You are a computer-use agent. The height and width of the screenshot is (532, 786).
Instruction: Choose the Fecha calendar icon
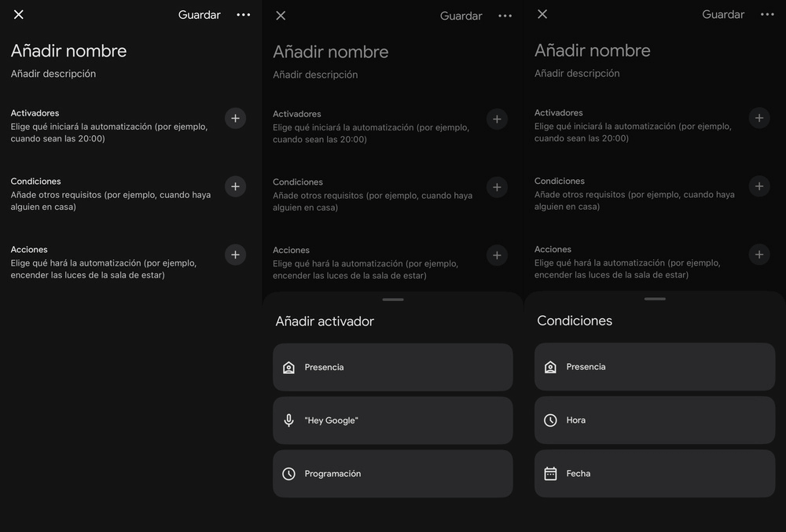point(550,473)
